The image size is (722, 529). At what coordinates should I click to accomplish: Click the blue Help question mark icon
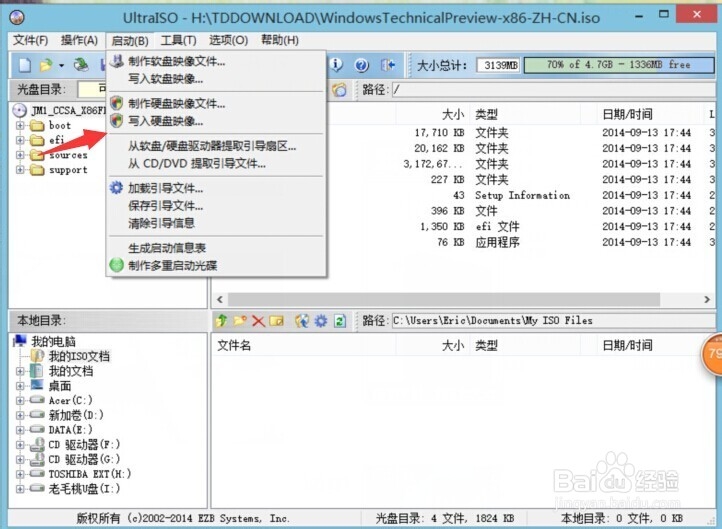click(x=362, y=65)
